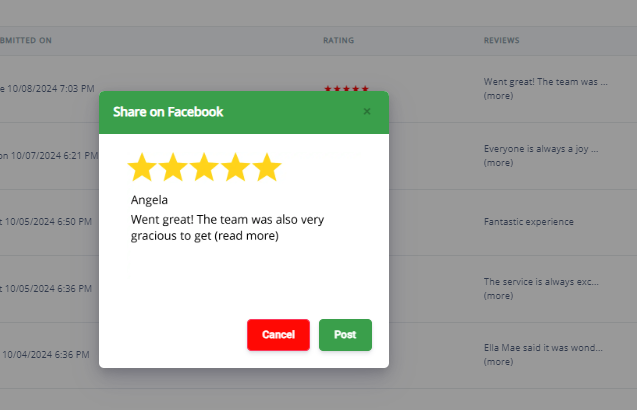Click the 10/05/2024 6:36 PM date cell
Viewport: 637px width, 410px height.
tap(46, 289)
